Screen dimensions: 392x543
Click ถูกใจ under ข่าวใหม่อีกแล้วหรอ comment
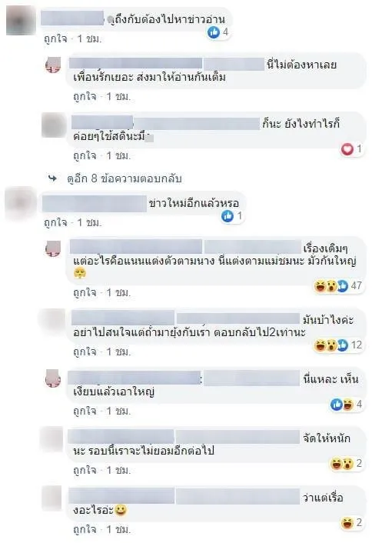point(55,222)
